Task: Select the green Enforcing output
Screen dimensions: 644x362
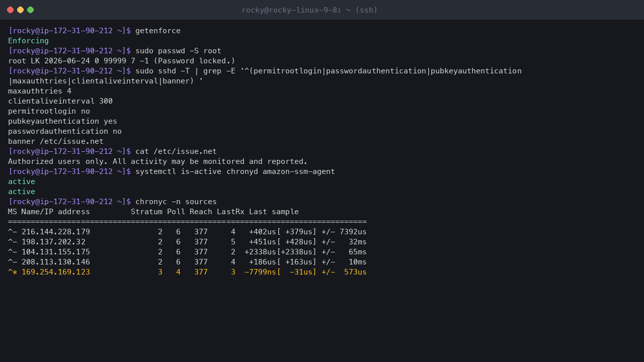Action: pos(28,41)
